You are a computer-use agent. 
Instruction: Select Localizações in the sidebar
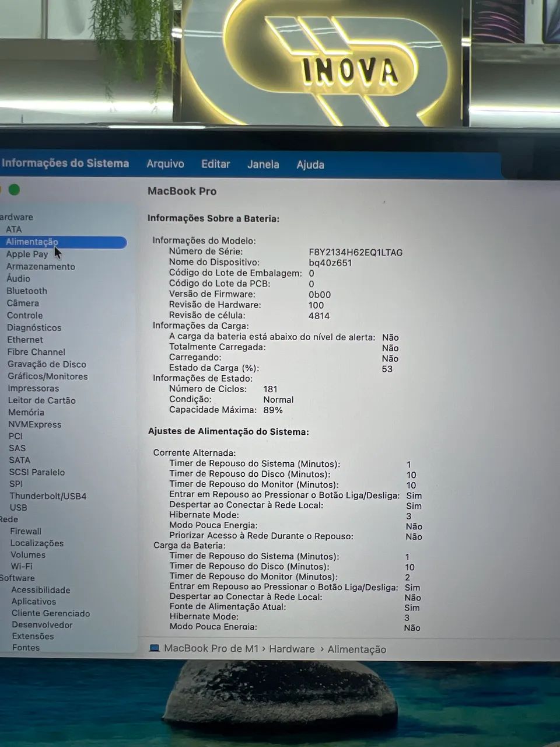pyautogui.click(x=37, y=543)
